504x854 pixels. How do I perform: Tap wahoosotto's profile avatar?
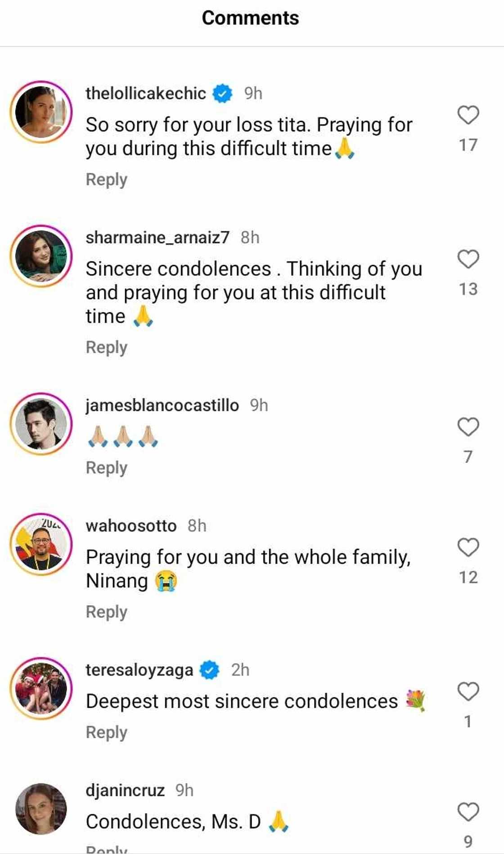pos(41,544)
